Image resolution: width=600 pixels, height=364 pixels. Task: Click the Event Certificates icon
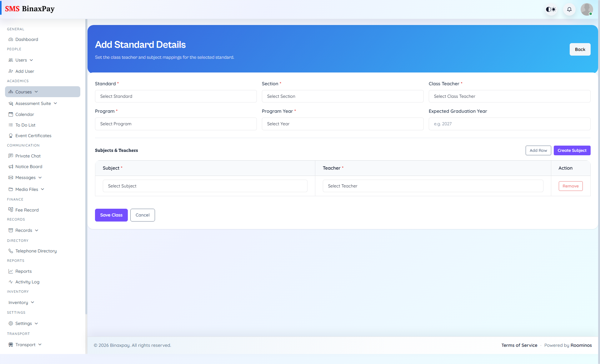pyautogui.click(x=11, y=136)
